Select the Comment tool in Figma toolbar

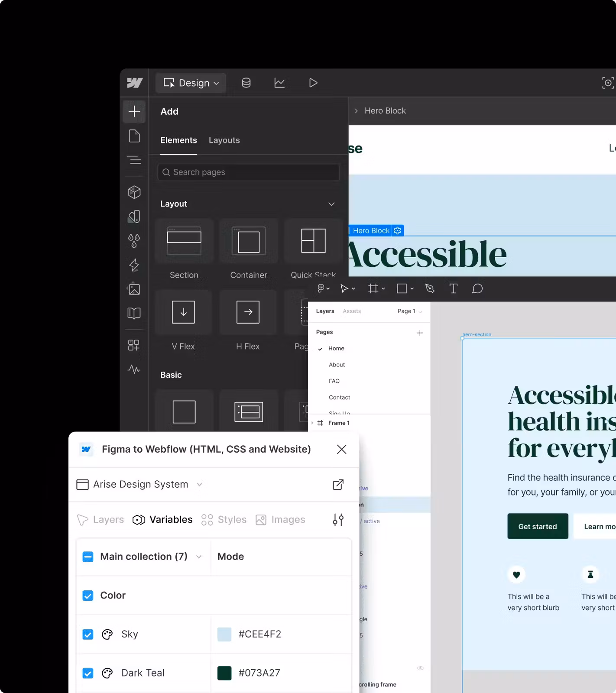pyautogui.click(x=477, y=288)
